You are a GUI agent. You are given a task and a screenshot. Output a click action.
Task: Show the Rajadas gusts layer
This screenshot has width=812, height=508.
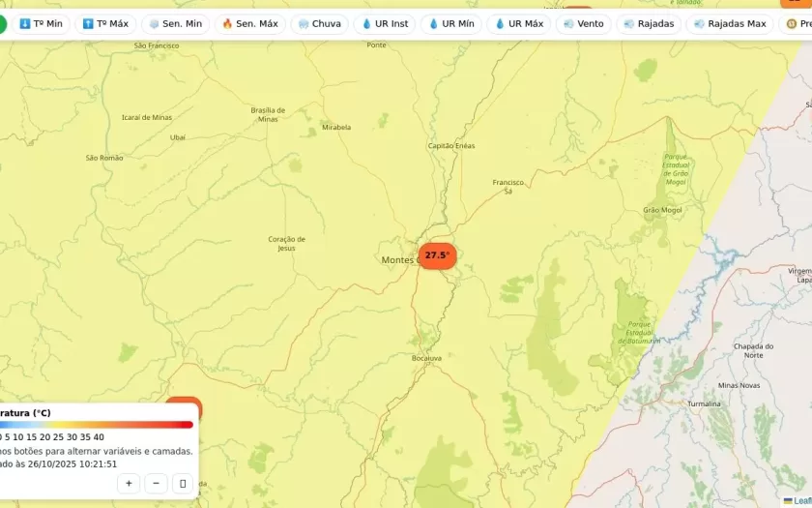click(649, 24)
